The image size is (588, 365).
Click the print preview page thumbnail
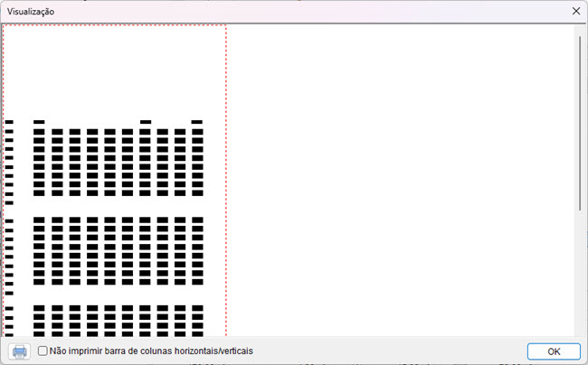point(114,181)
